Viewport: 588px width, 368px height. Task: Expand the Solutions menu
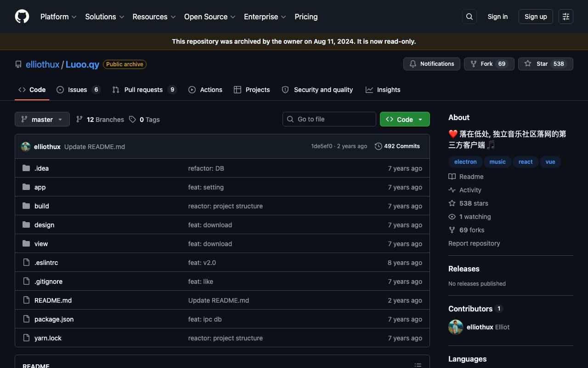click(x=105, y=17)
